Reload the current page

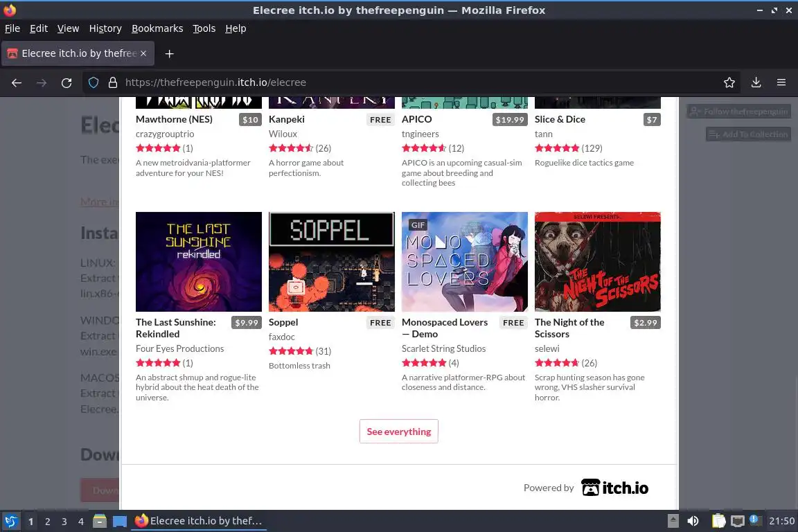coord(66,82)
